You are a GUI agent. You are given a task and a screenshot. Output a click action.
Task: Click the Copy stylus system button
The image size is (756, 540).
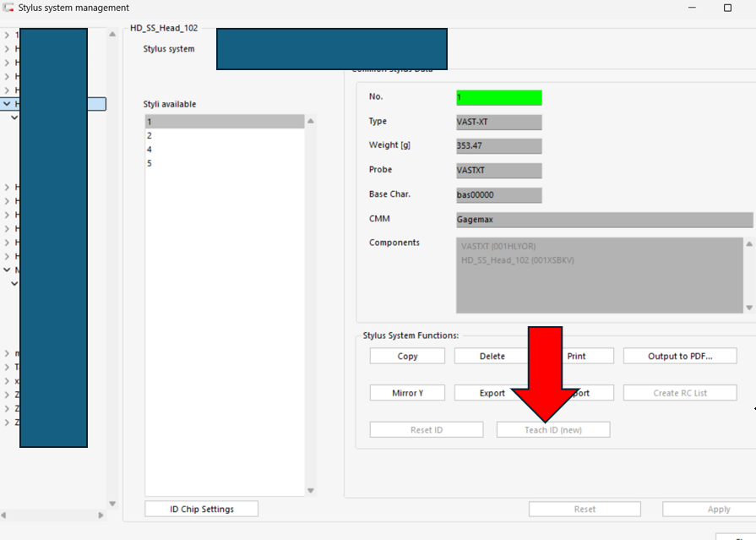[407, 356]
